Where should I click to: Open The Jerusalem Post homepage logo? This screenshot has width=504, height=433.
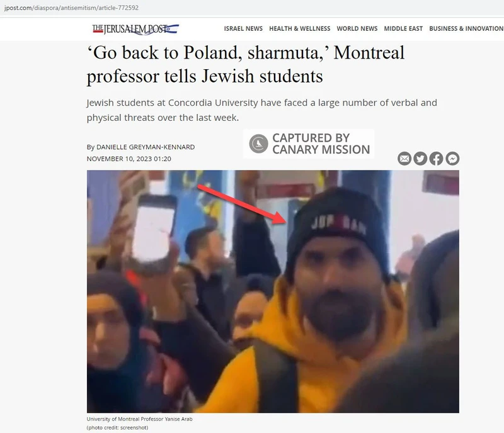[135, 29]
